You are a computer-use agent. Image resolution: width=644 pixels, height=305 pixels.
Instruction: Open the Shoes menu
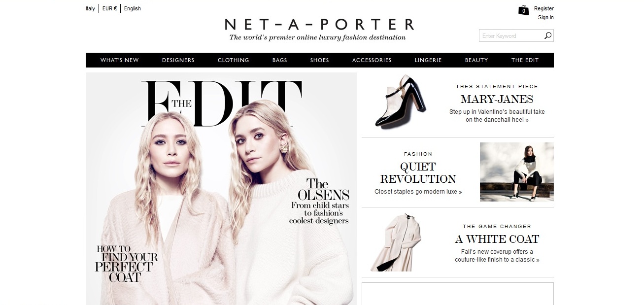(x=319, y=60)
